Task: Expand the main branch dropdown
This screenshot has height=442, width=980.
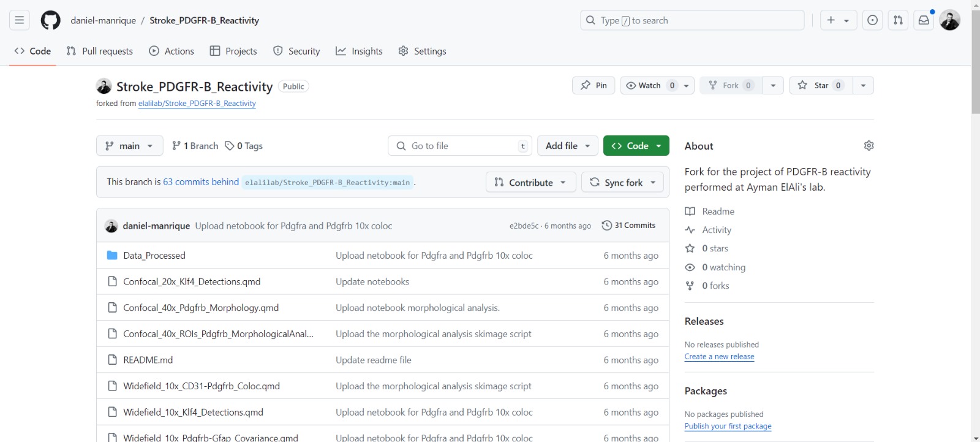Action: [x=129, y=146]
